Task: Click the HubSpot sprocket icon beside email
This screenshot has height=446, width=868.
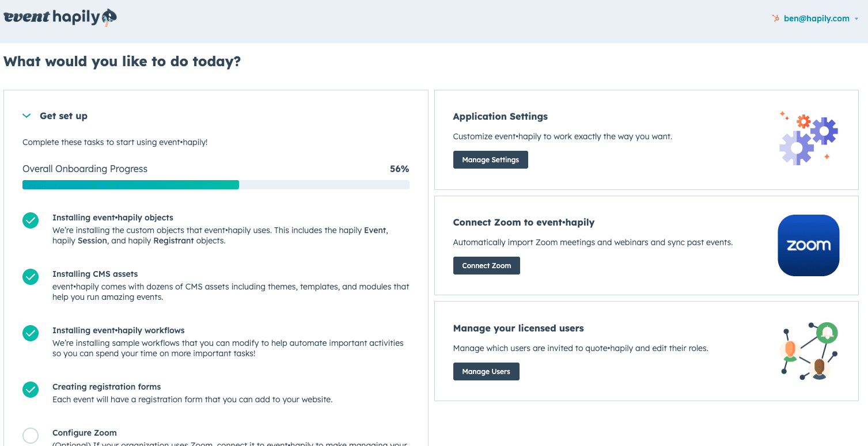Action: coord(776,18)
